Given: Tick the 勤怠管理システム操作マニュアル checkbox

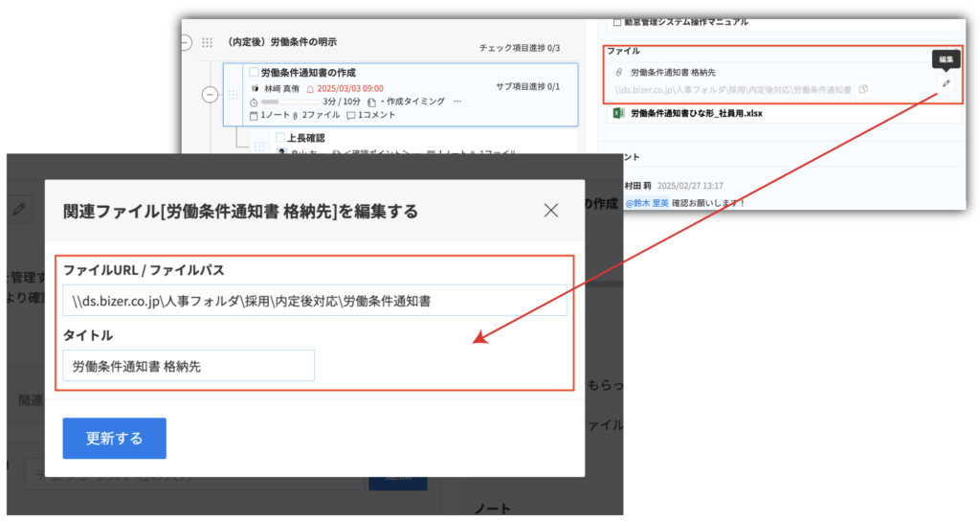Looking at the screenshot, I should coord(617,21).
